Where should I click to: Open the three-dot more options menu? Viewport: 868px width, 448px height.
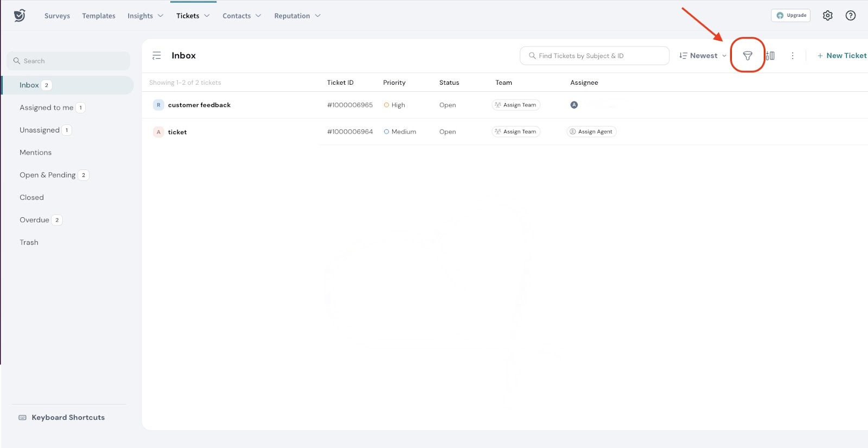click(x=793, y=55)
